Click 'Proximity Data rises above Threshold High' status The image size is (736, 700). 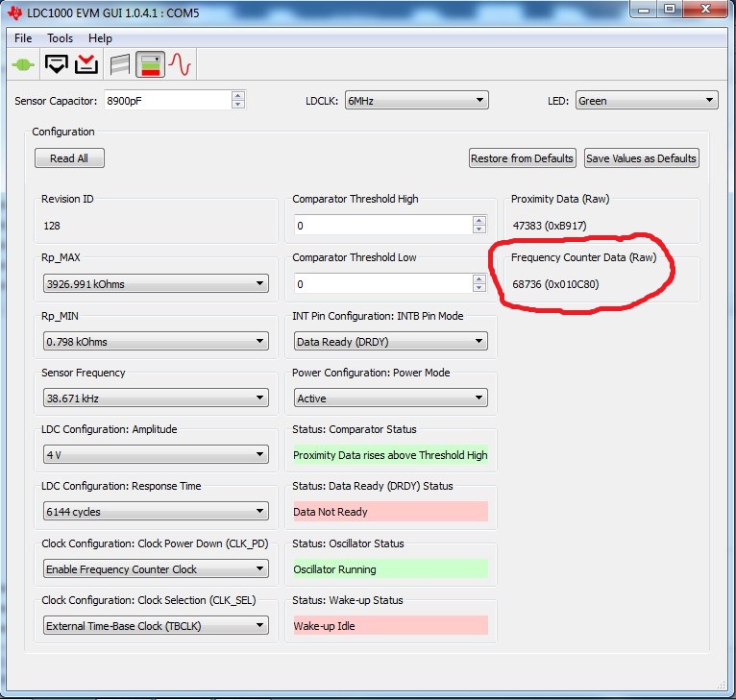tap(390, 455)
